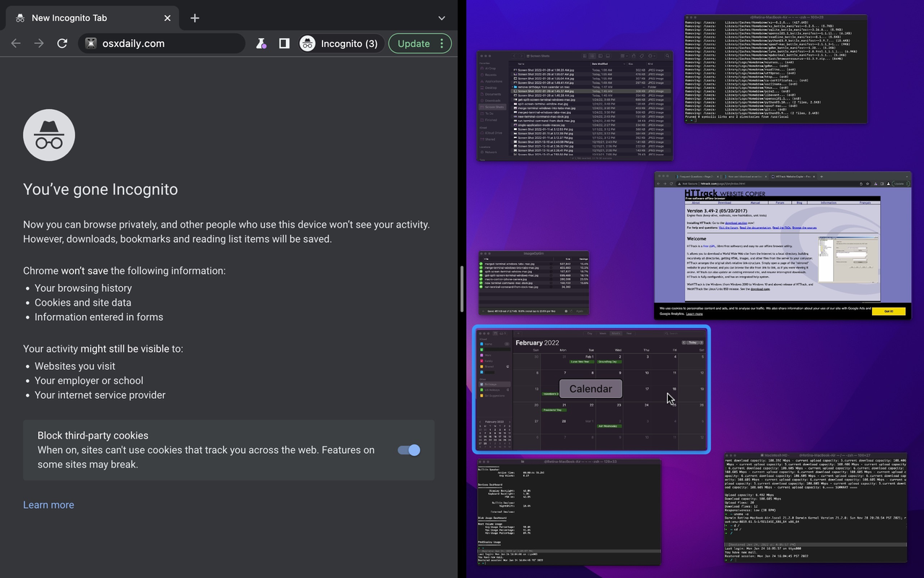Click the add event plus button in Calendar

pyautogui.click(x=518, y=333)
